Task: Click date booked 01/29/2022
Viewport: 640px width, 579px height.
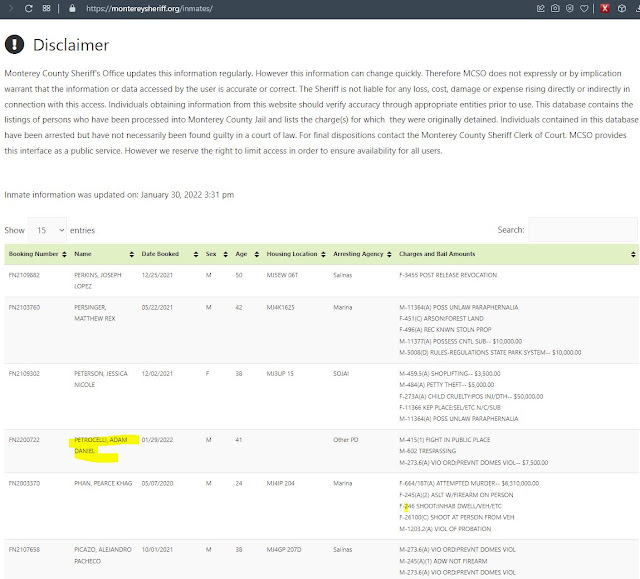Action: pos(157,439)
